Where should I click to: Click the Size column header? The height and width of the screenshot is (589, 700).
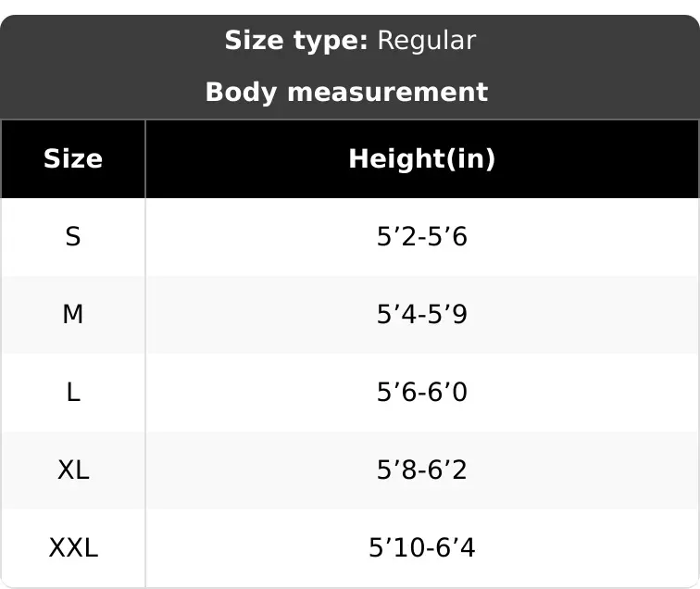[x=73, y=159]
